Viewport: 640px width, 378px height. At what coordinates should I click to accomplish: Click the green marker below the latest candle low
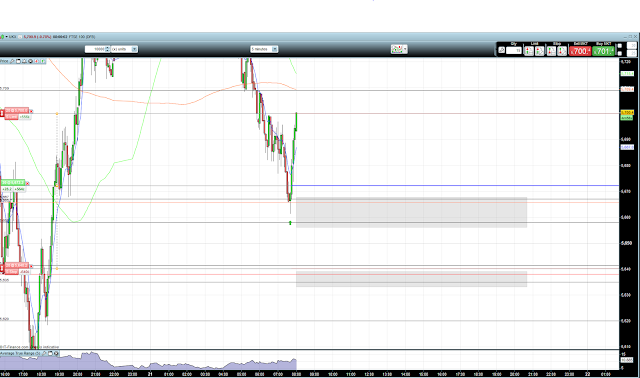pos(290,223)
